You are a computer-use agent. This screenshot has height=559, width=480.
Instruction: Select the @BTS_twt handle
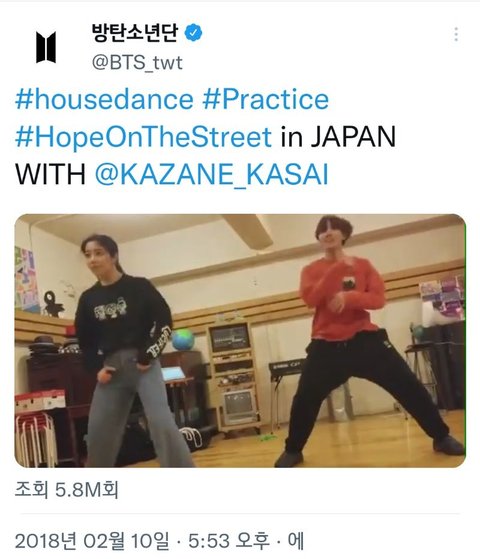click(x=137, y=63)
